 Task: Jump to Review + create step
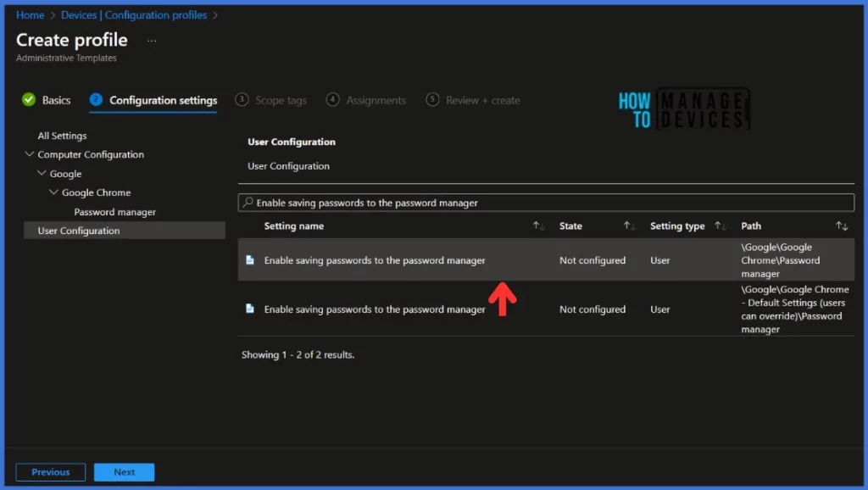(x=473, y=100)
